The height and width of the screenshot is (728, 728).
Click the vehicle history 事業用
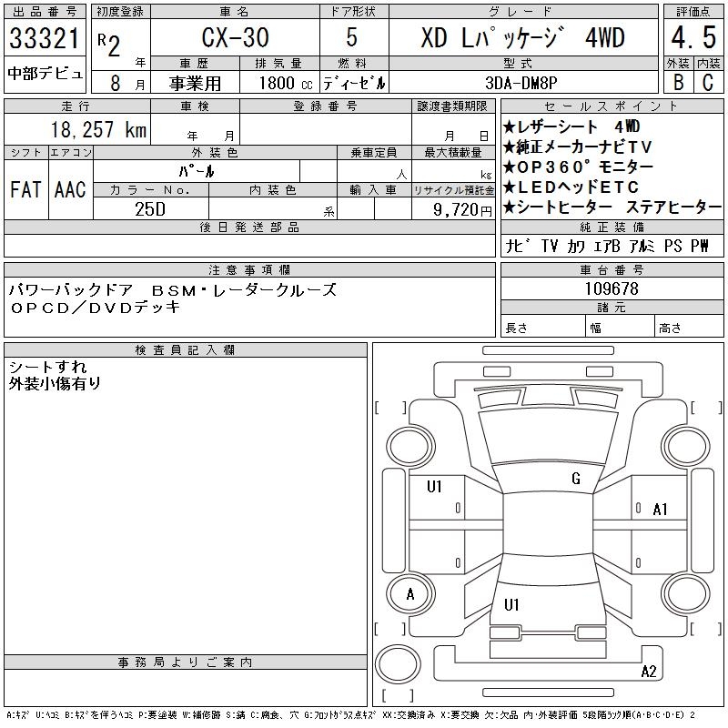[195, 83]
